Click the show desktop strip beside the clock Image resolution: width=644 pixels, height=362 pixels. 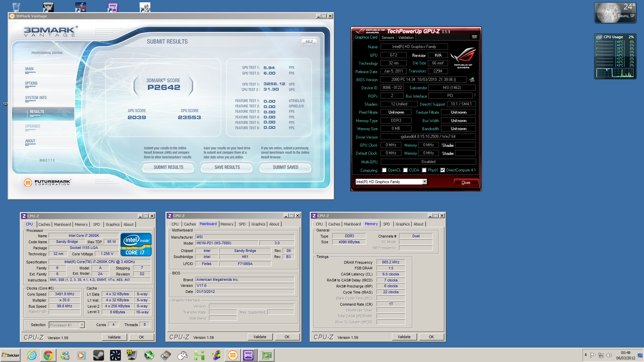(641, 355)
